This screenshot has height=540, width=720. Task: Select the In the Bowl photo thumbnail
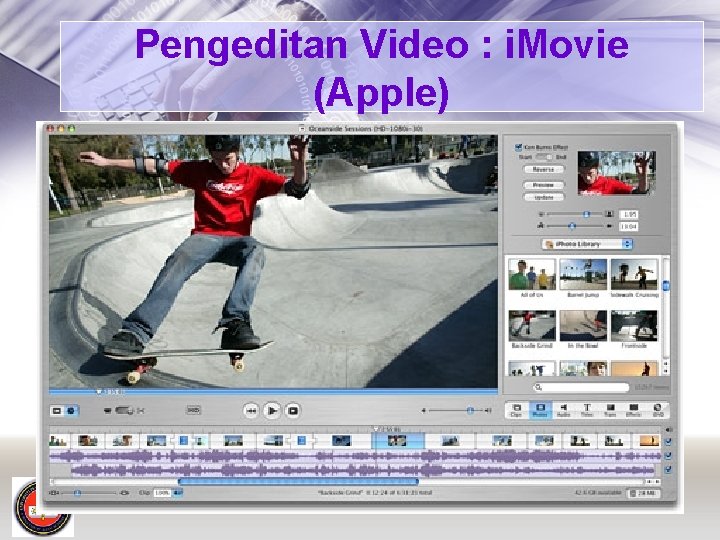click(x=583, y=325)
